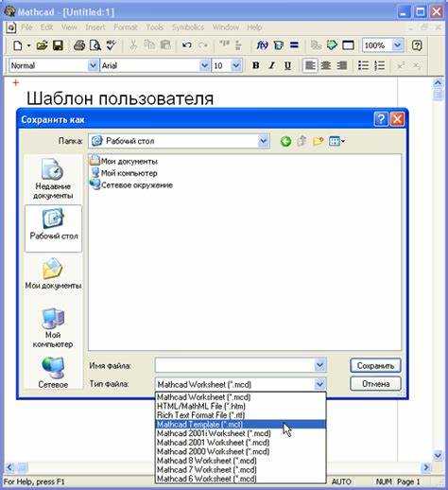Click the Mathcad worksheet icon in menu bar

point(10,27)
